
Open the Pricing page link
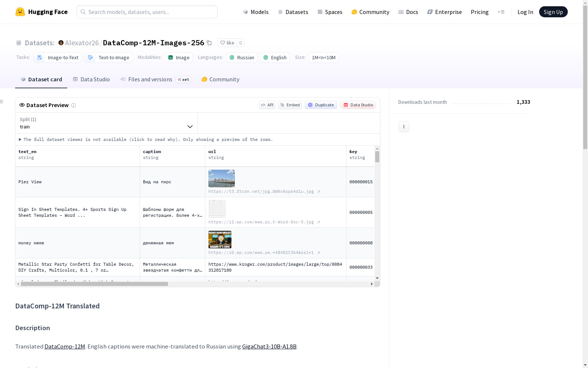(480, 12)
